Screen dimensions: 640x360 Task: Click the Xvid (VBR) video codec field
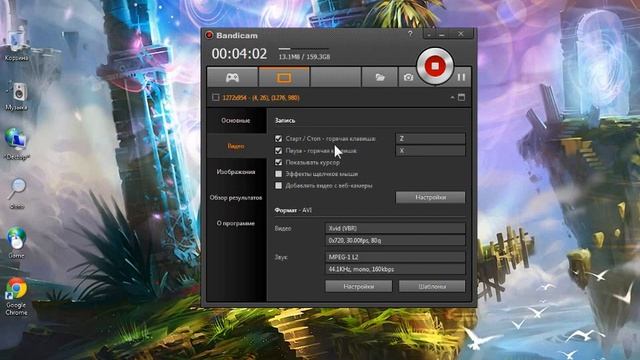[395, 228]
